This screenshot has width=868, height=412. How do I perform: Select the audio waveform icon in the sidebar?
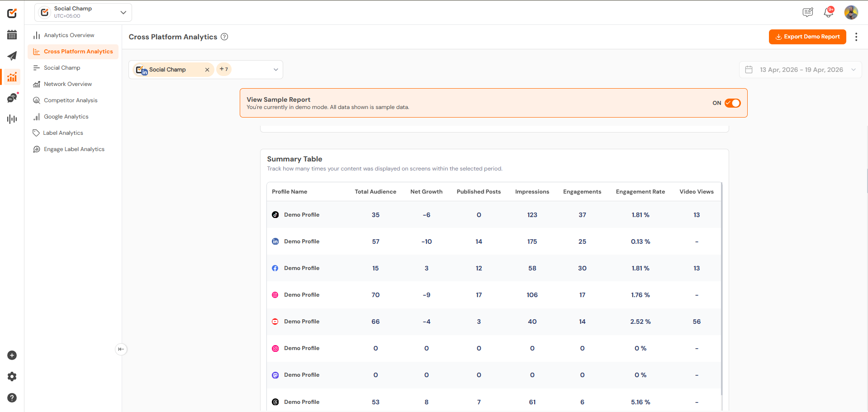[12, 119]
